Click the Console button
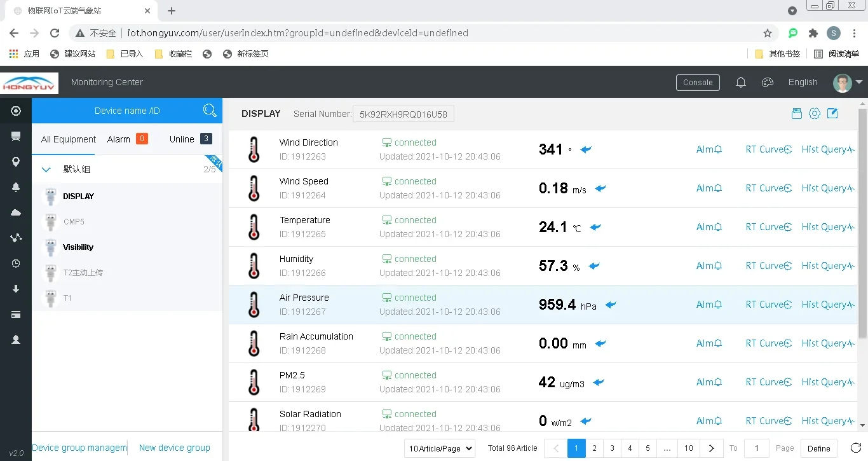This screenshot has height=461, width=868. (698, 83)
